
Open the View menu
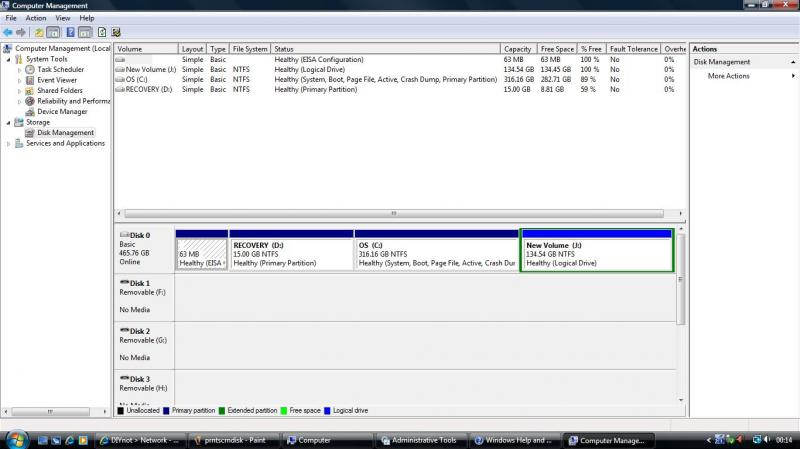[x=63, y=18]
